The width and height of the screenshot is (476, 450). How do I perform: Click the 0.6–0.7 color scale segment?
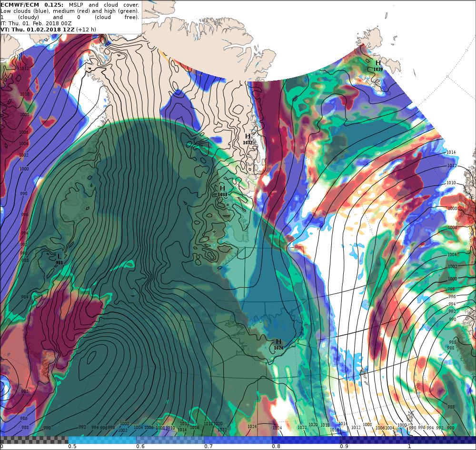click(170, 440)
